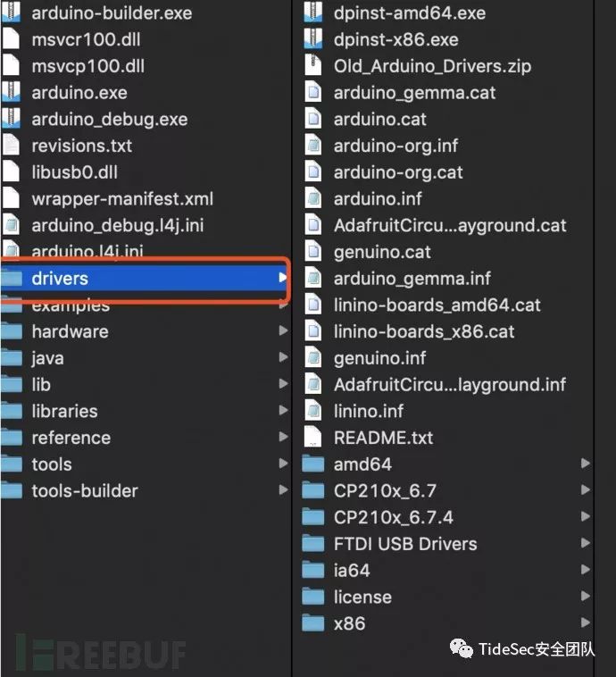This screenshot has height=677, width=616.
Task: Select the AdafruitCircu...layground.inf file name
Action: point(449,385)
